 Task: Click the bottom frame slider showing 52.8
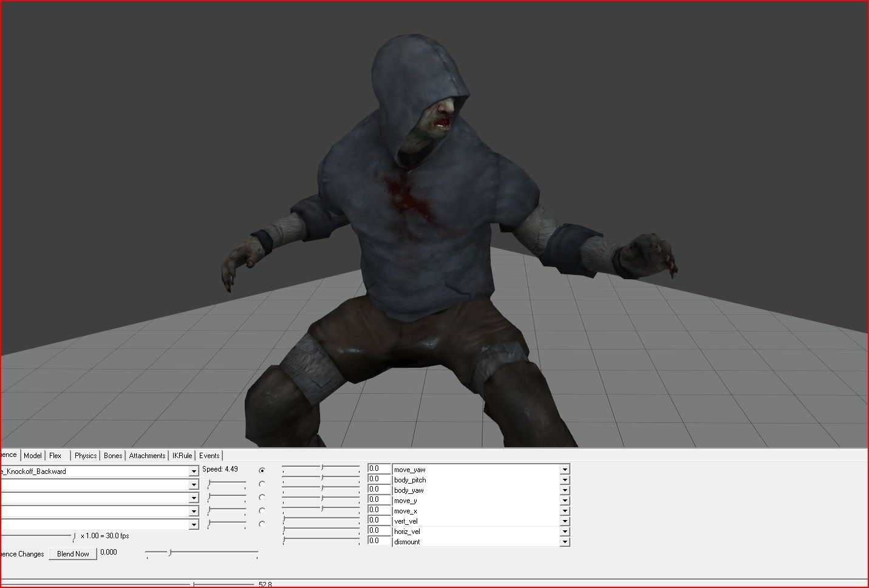pyautogui.click(x=127, y=584)
